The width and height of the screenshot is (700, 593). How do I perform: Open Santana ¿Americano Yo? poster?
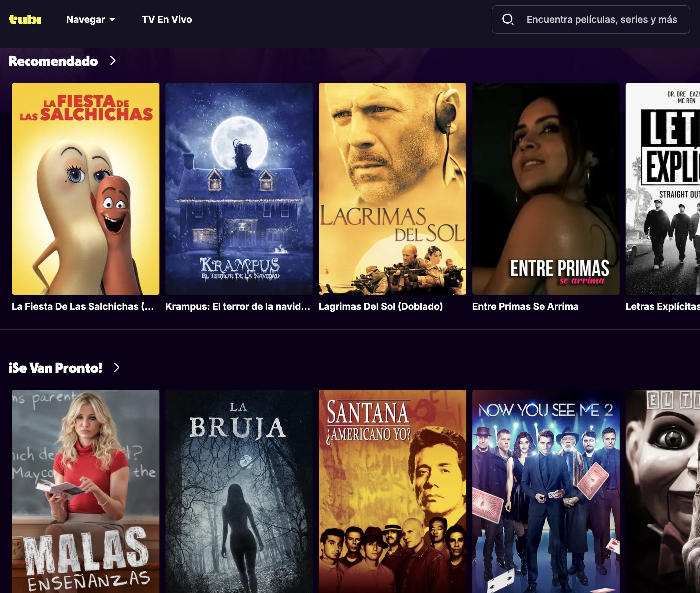tap(392, 491)
